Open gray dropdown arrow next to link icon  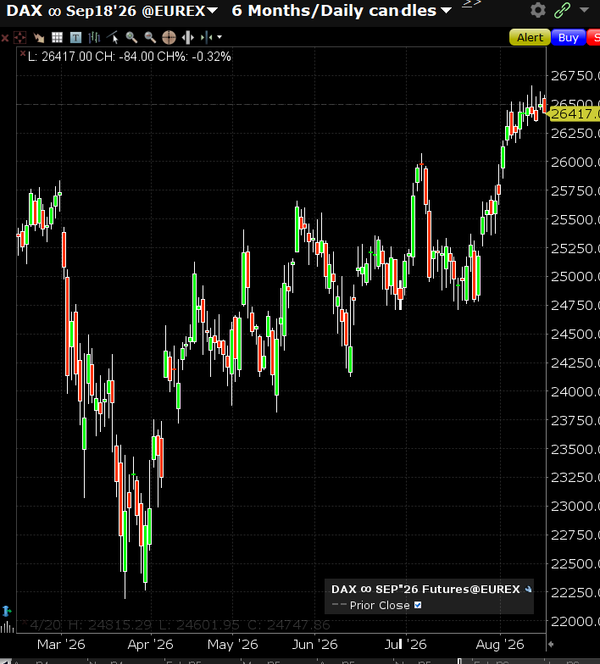[584, 10]
